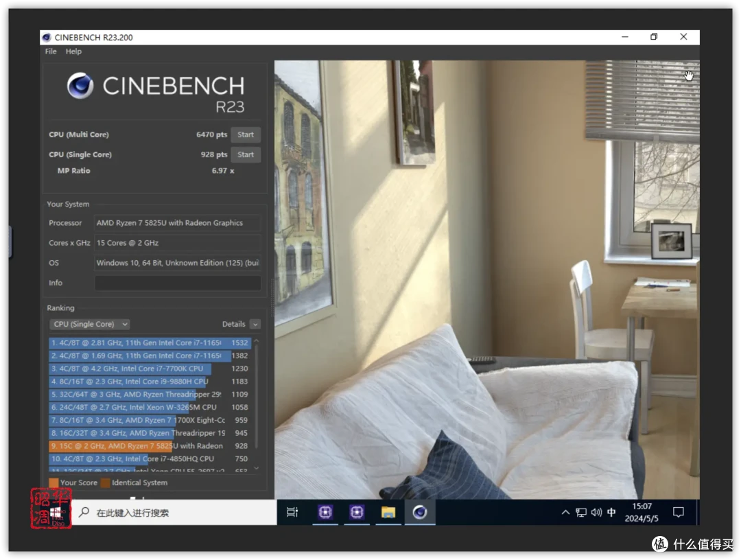Viewport: 741px width, 560px height.
Task: Click the MP Ratio 6.97 x value
Action: tap(223, 171)
